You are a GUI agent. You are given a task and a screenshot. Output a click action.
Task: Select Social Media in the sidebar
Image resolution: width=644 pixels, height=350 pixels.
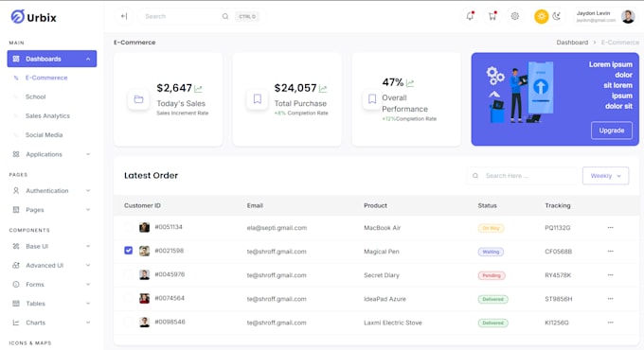point(44,135)
